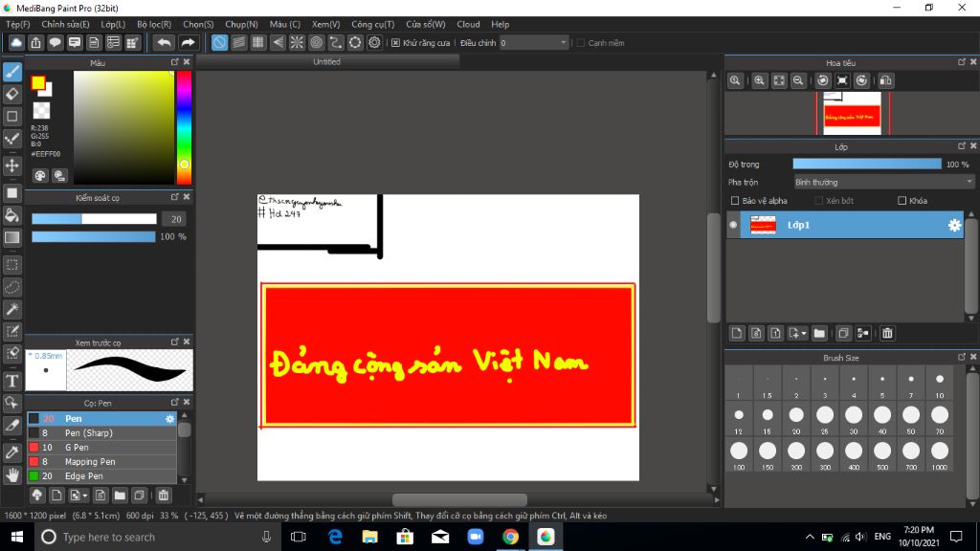This screenshot has width=980, height=551.
Task: Enable radial snap guide
Action: pyautogui.click(x=297, y=42)
